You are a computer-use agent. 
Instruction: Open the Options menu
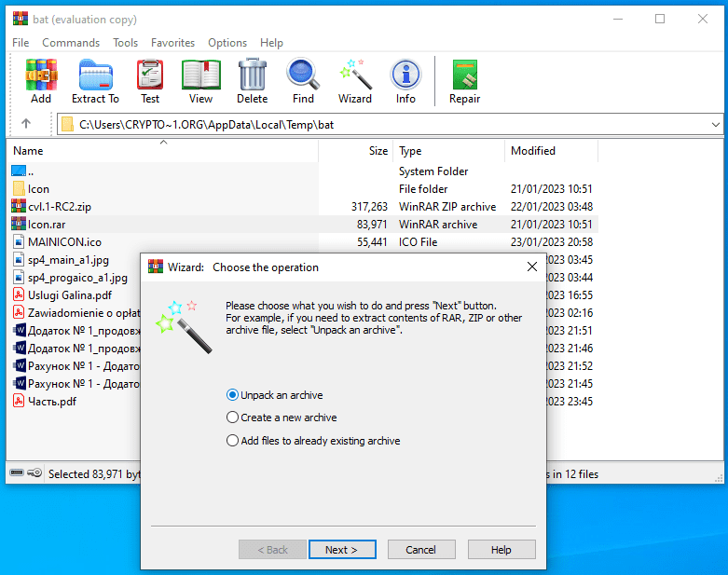[227, 43]
